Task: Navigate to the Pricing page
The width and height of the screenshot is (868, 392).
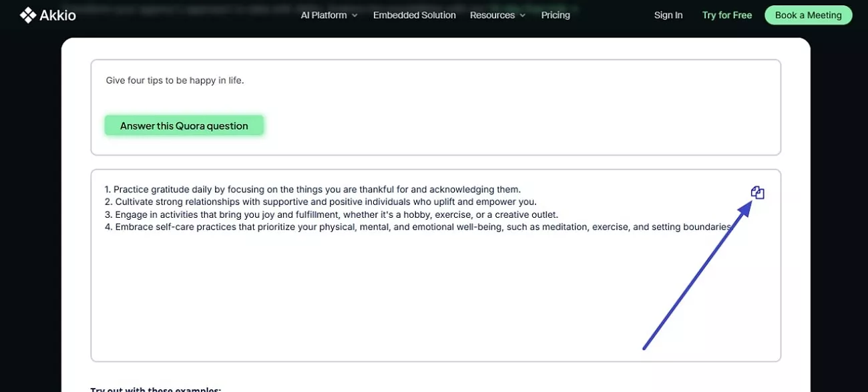Action: (556, 15)
